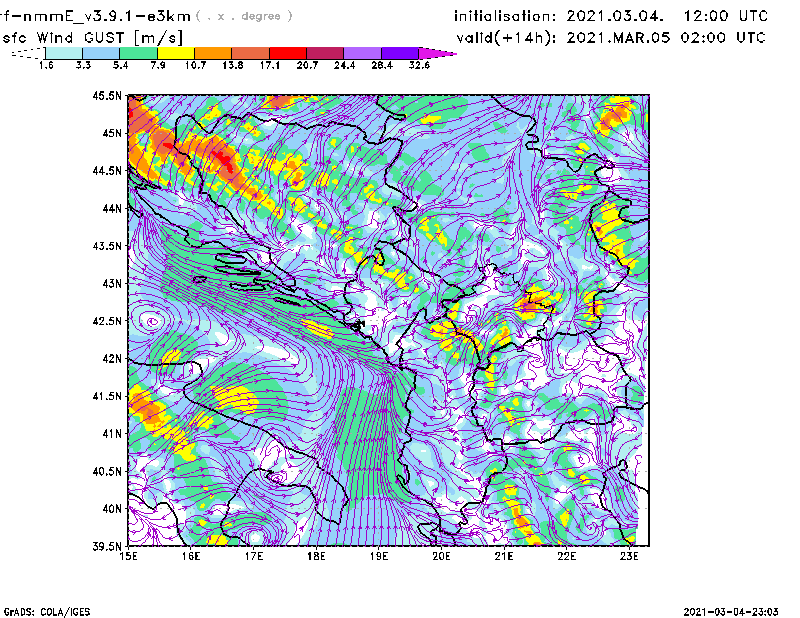Viewport: 800px width, 618px height.
Task: Click the legend value "3.3"
Action: [x=83, y=65]
